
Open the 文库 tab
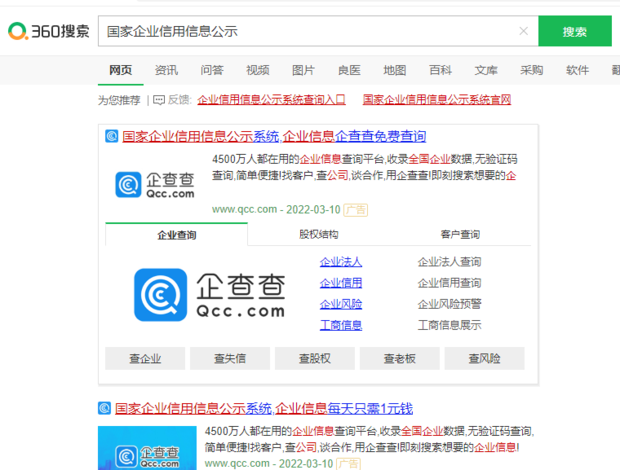point(486,70)
